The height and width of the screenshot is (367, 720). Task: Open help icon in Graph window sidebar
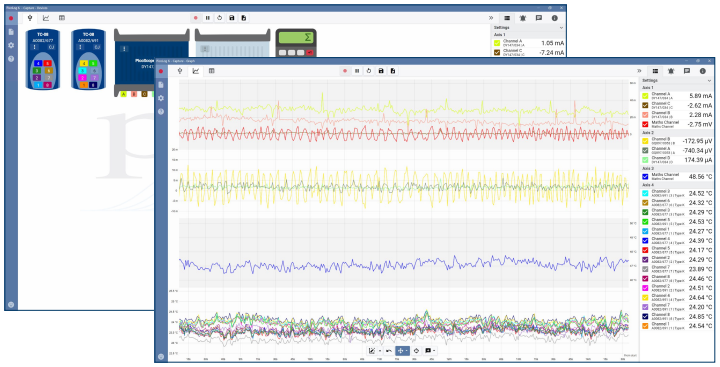tap(161, 112)
